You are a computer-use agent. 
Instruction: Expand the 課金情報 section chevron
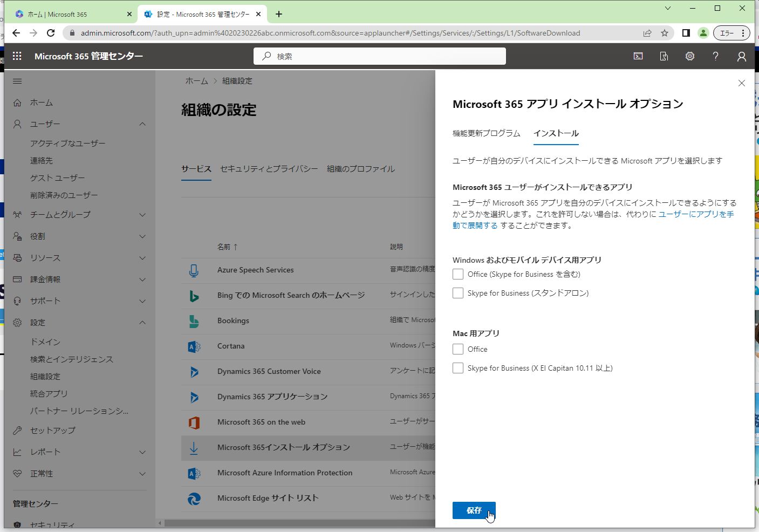click(x=142, y=279)
